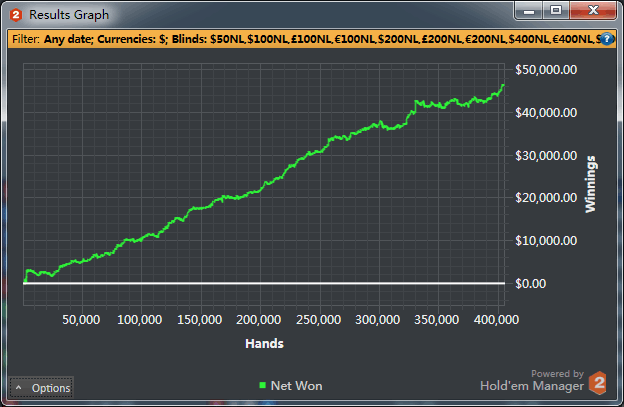Click the Results Graph window title

click(x=69, y=14)
